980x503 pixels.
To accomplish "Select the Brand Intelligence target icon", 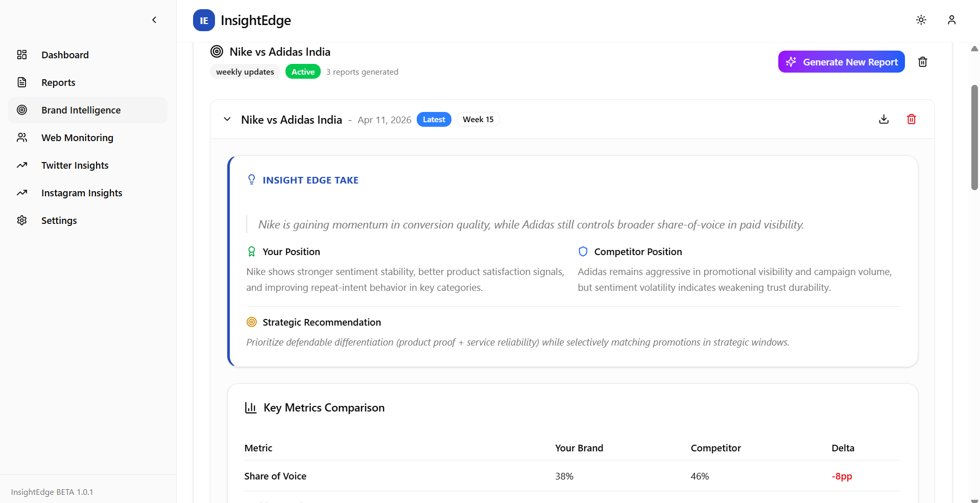I will click(22, 110).
